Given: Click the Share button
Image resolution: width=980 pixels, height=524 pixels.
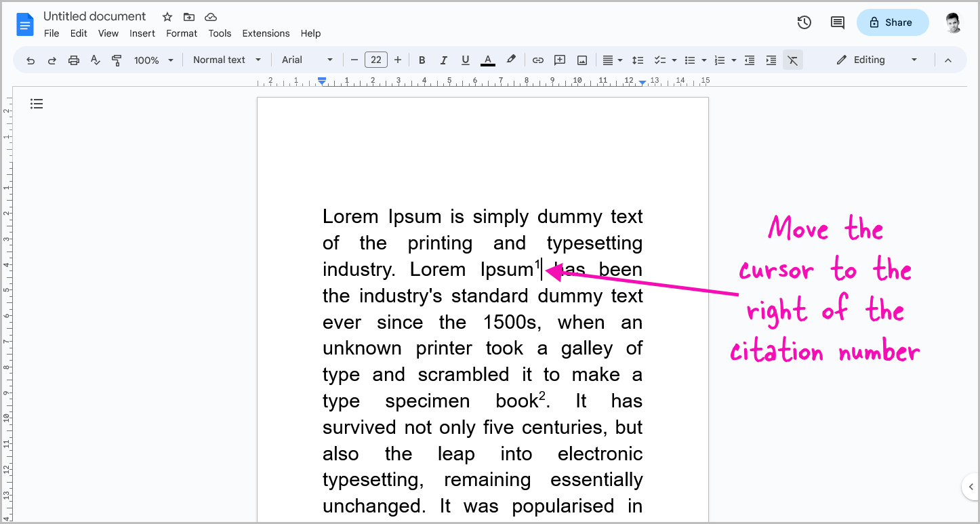Looking at the screenshot, I should click(893, 22).
